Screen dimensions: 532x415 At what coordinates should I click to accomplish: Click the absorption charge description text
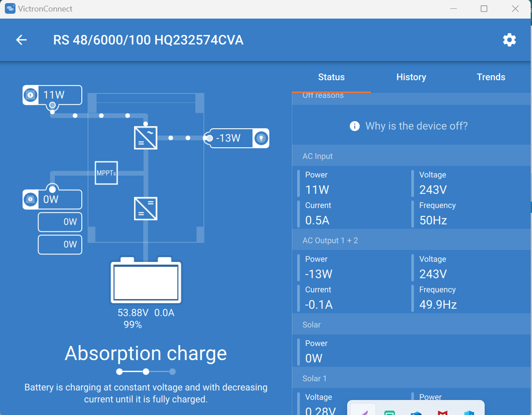(x=146, y=393)
